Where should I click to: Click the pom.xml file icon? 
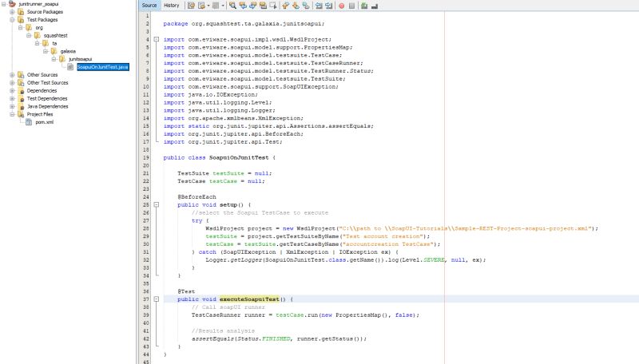29,122
